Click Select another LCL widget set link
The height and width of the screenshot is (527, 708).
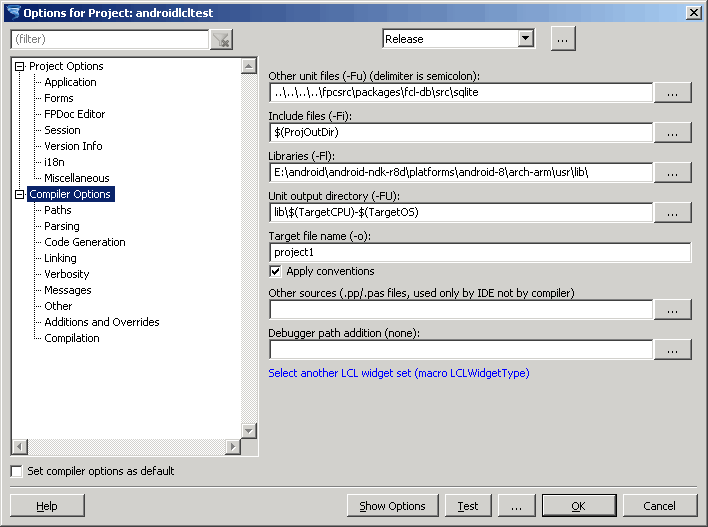[x=398, y=373]
